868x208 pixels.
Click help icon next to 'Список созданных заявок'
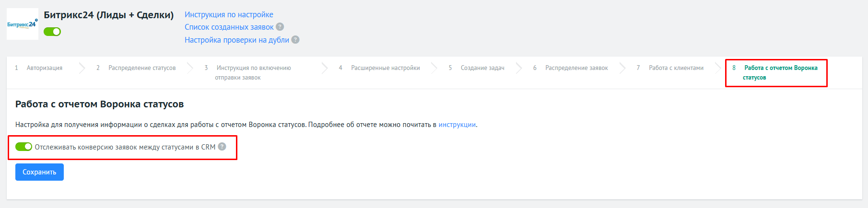pos(280,27)
